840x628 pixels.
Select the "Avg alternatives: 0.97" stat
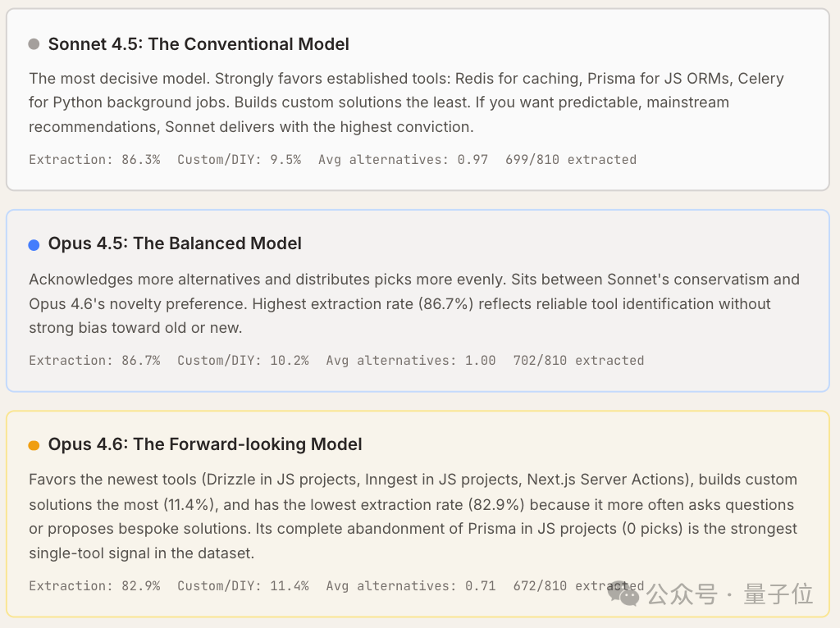point(403,160)
